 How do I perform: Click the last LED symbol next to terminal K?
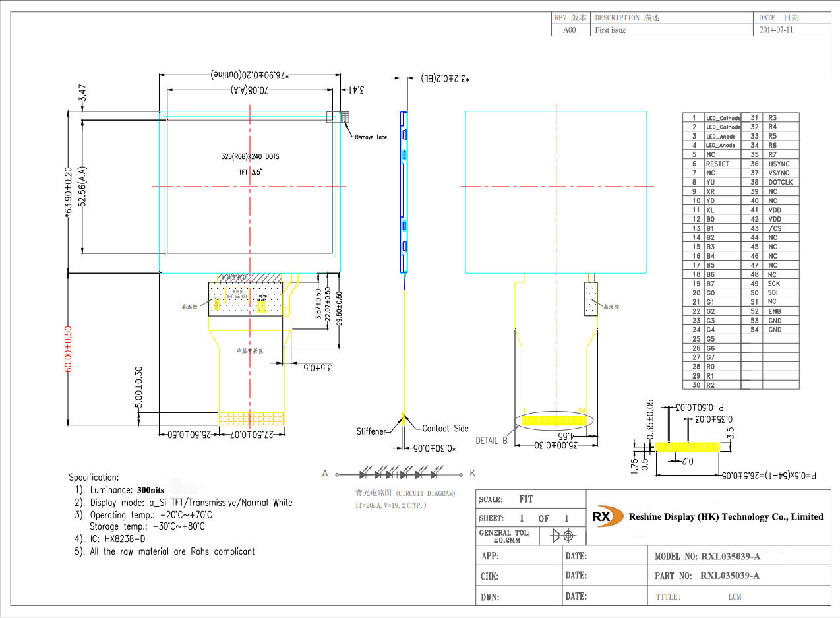(x=435, y=474)
